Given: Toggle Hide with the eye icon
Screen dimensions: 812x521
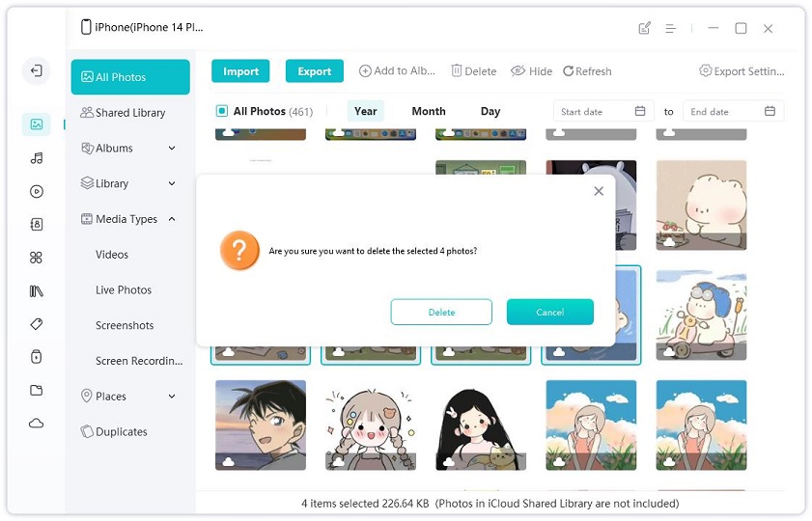Looking at the screenshot, I should (x=531, y=70).
